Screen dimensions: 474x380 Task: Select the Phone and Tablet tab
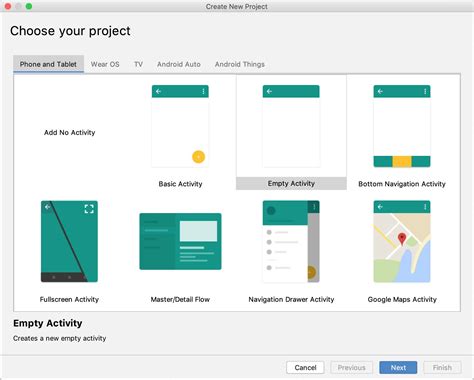pos(48,64)
